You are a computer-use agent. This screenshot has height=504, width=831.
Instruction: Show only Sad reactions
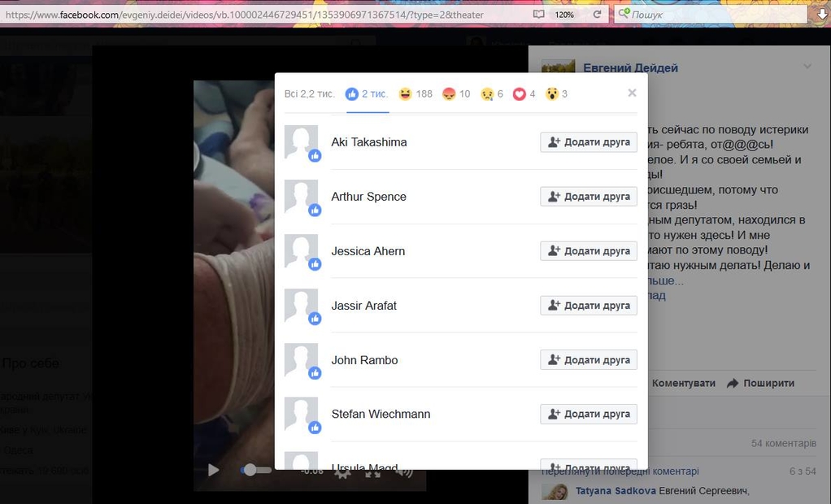pyautogui.click(x=492, y=93)
